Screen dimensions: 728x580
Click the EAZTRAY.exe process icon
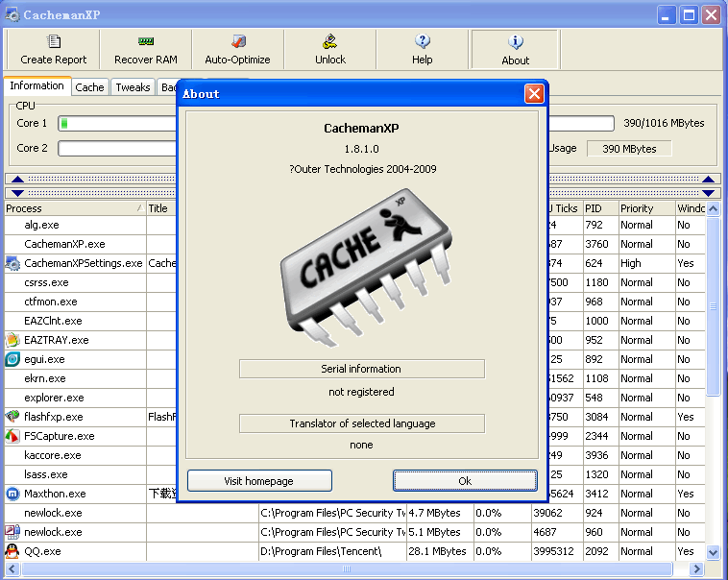coord(12,340)
